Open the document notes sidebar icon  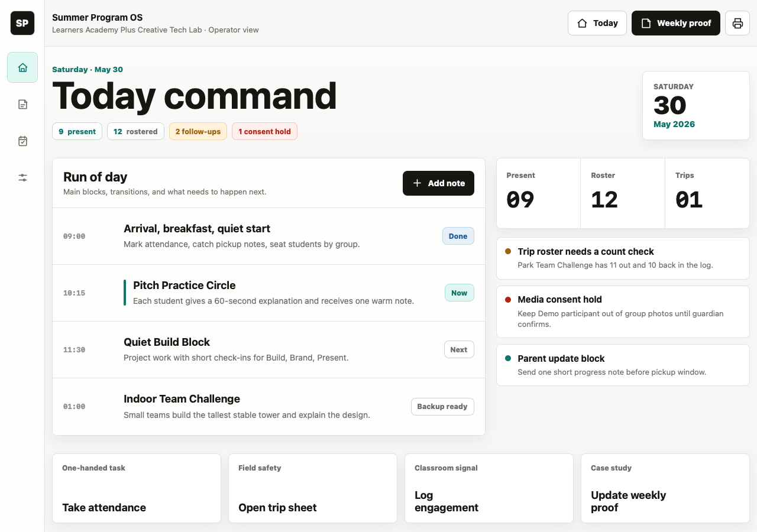tap(22, 105)
